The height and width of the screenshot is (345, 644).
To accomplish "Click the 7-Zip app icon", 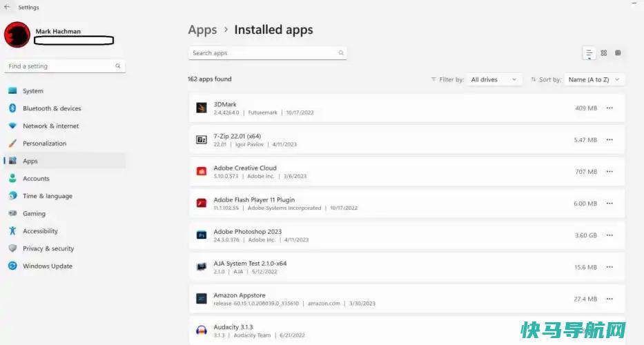I will tap(202, 139).
